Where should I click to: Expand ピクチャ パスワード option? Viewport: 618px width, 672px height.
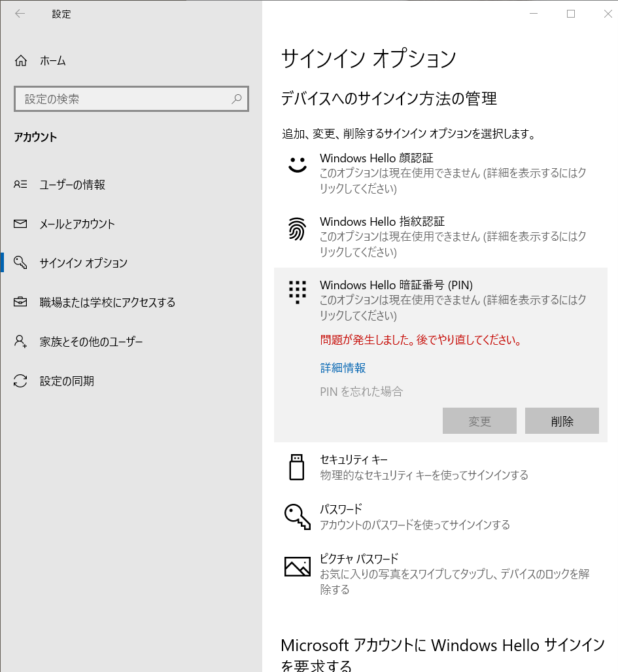441,574
